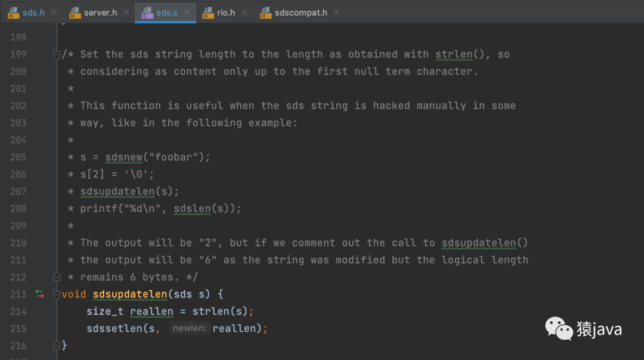Screen dimensions: 644x360
Task: Click sdslen in the printf comment line
Action: pos(192,208)
